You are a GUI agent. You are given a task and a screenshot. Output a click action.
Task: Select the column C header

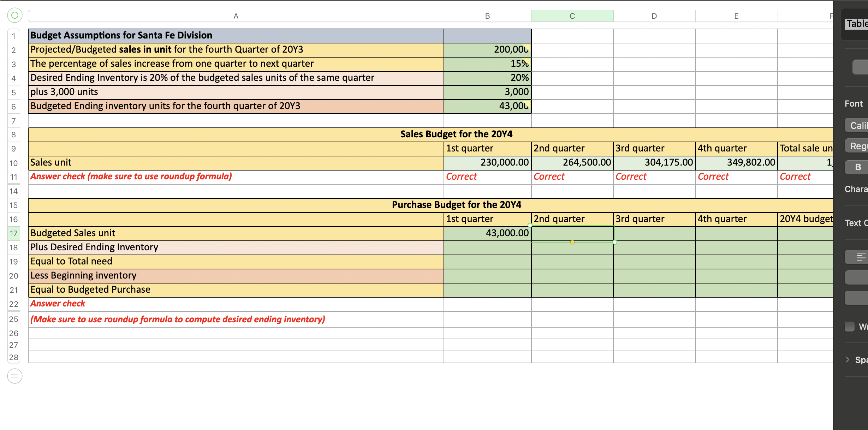572,16
